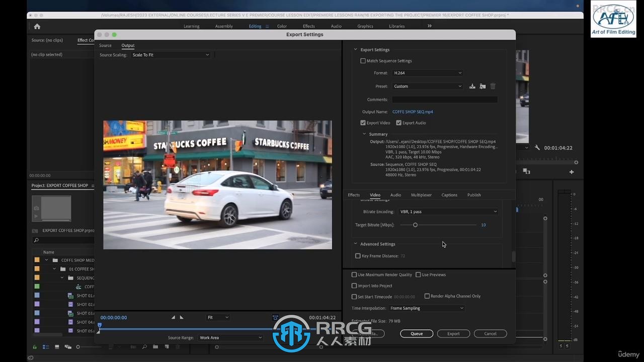The width and height of the screenshot is (644, 362).
Task: Switch Project panel to Icon View
Action: coord(57,347)
